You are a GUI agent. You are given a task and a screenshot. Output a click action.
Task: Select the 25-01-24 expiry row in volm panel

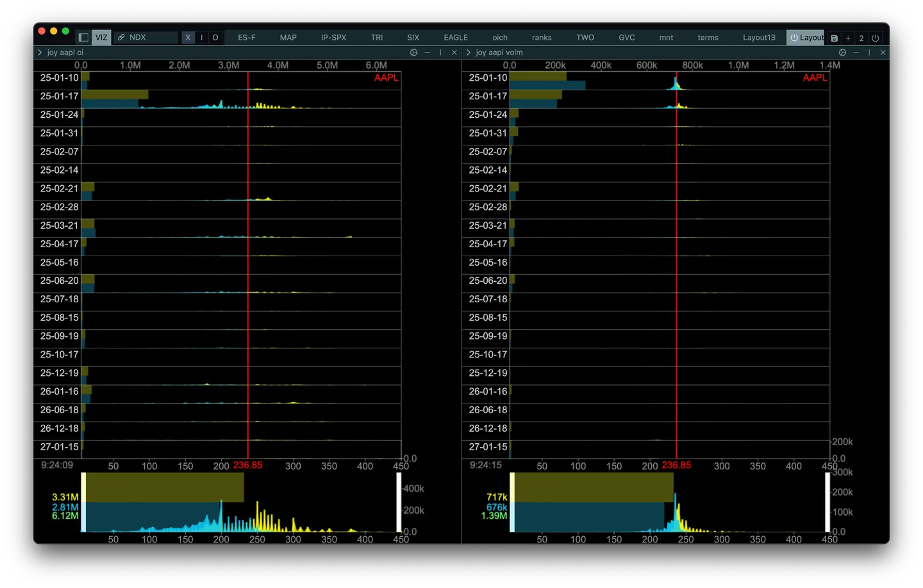point(646,118)
